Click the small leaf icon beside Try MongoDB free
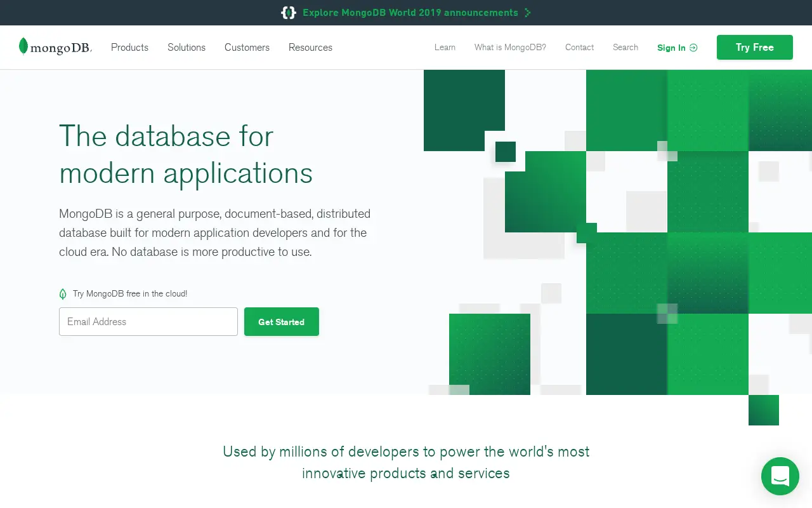The height and width of the screenshot is (508, 812). pos(63,294)
